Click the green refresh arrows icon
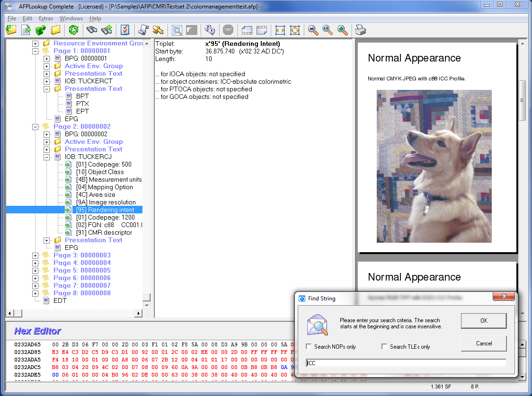This screenshot has width=532, height=396. coord(73,30)
